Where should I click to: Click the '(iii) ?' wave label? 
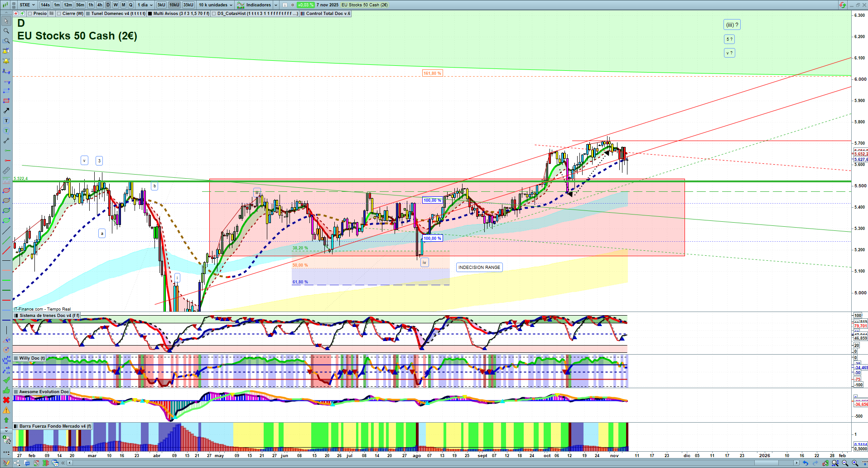point(732,25)
